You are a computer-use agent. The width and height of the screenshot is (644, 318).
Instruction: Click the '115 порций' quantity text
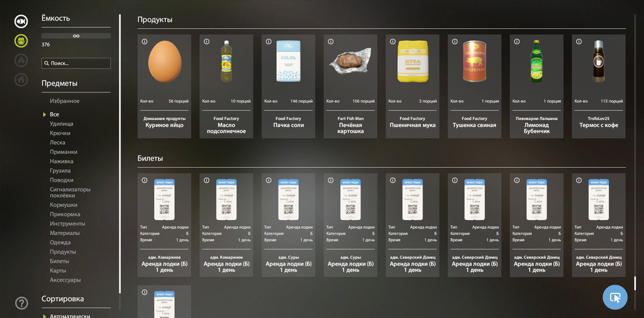click(x=611, y=101)
